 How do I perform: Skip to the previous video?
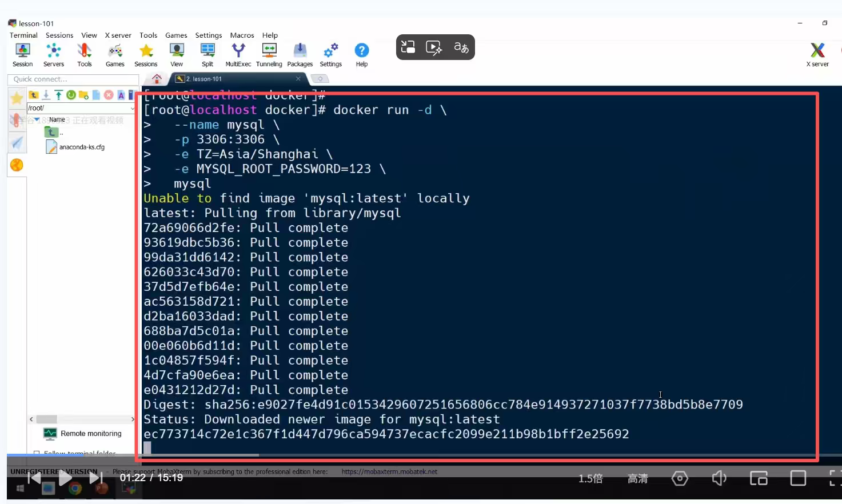(34, 478)
